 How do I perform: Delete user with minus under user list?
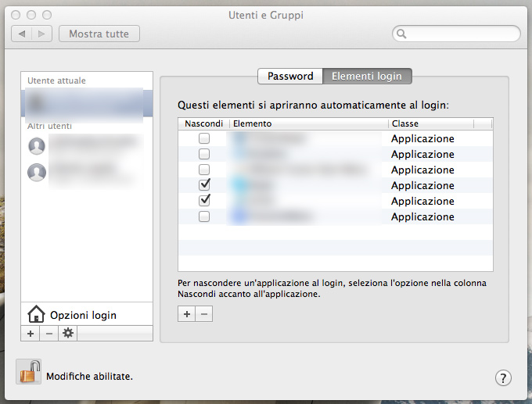coord(49,334)
